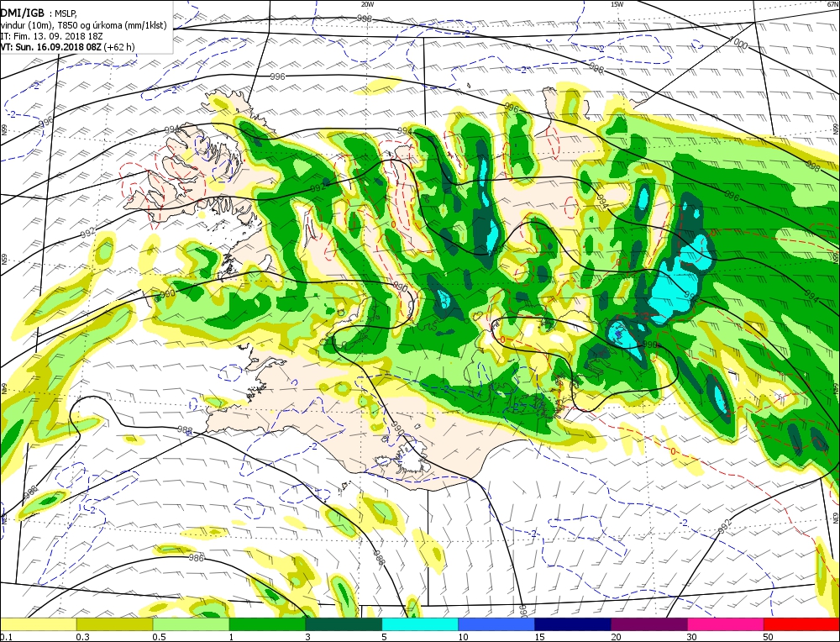Click the '67N' latitude label
840x642 pixels.
tap(835, 3)
